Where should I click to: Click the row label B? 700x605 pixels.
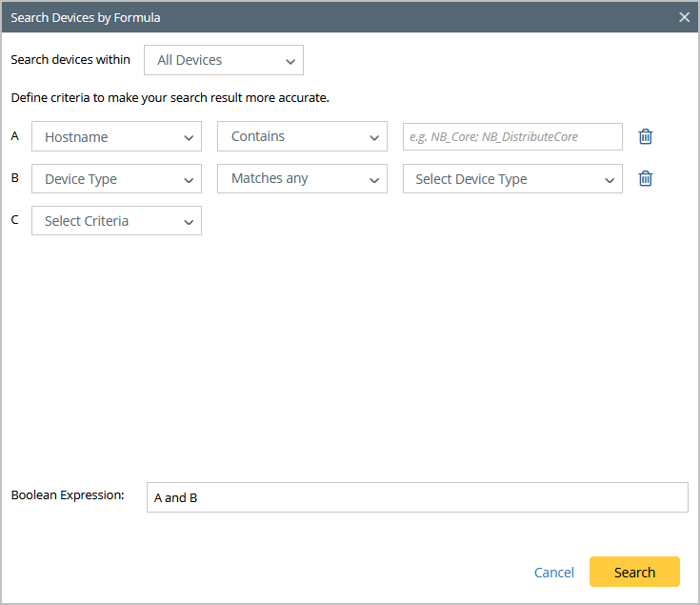pyautogui.click(x=14, y=177)
